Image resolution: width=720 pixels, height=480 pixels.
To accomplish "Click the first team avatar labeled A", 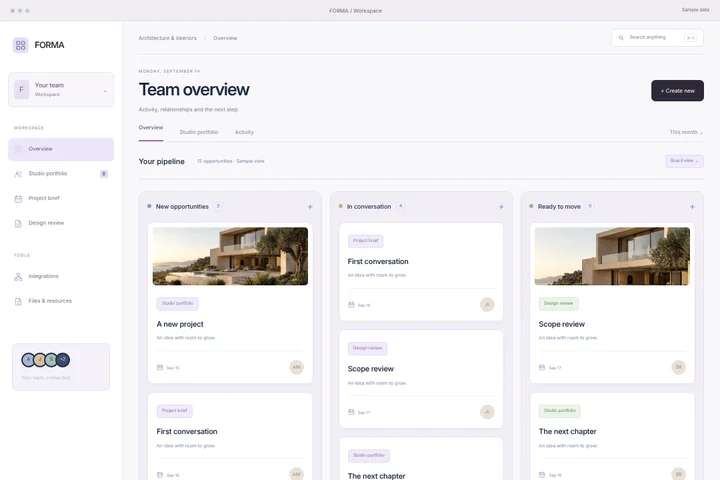I will (28, 360).
